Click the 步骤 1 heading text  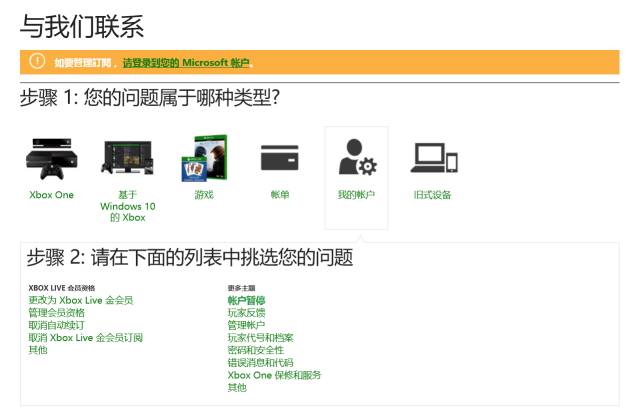[149, 98]
